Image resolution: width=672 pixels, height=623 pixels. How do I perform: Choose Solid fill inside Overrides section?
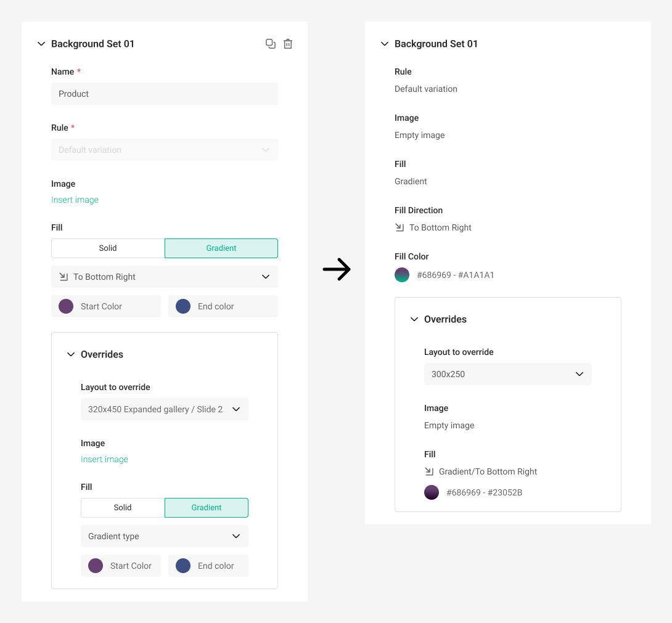(x=123, y=507)
